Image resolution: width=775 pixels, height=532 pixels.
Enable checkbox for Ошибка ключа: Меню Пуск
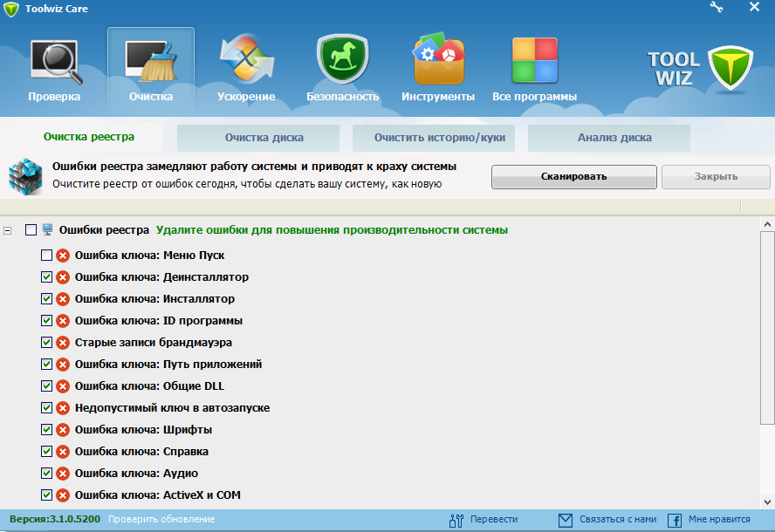tap(46, 255)
